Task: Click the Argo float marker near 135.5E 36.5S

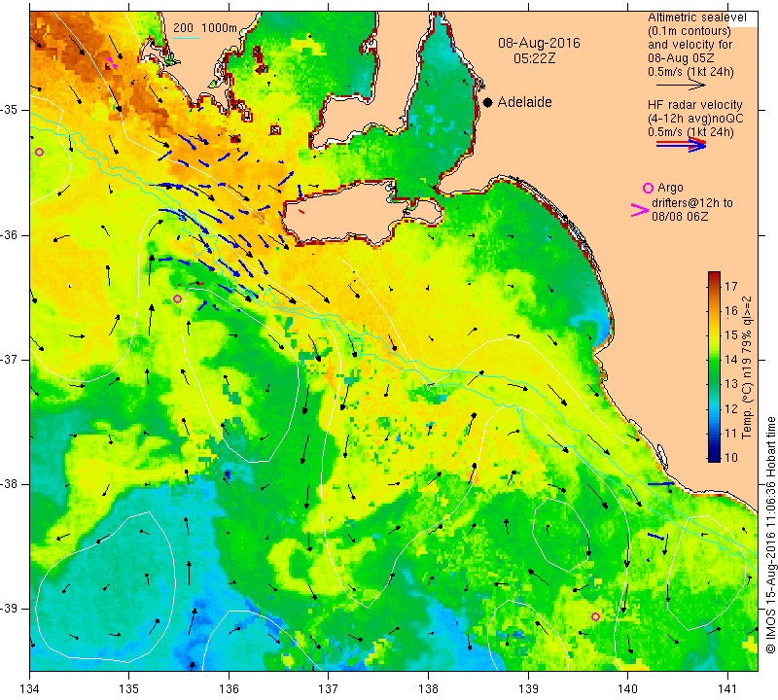Action: coord(177,298)
